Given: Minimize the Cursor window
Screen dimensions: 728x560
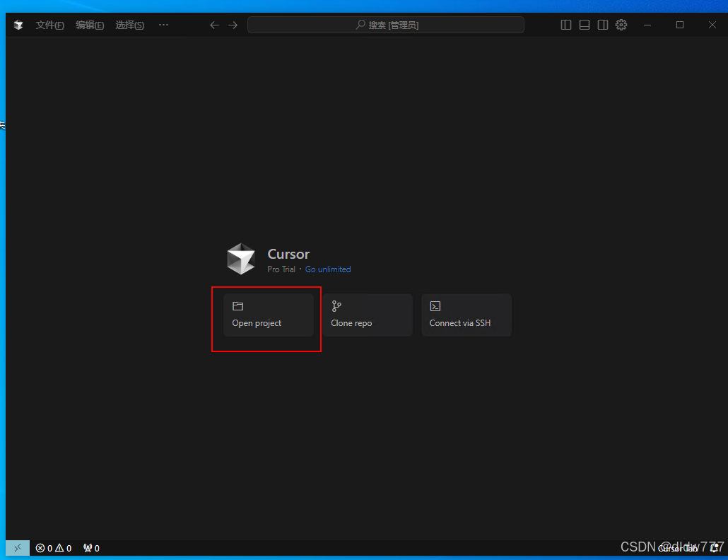Looking at the screenshot, I should click(647, 25).
